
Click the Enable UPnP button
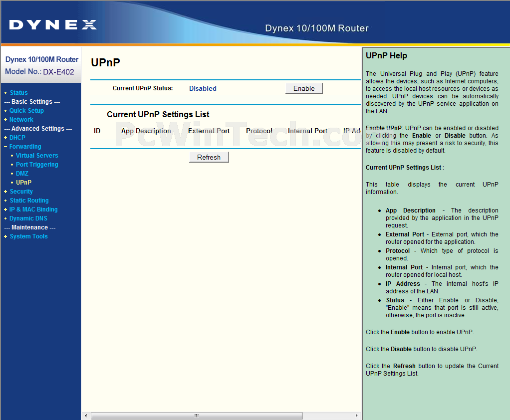tap(304, 88)
